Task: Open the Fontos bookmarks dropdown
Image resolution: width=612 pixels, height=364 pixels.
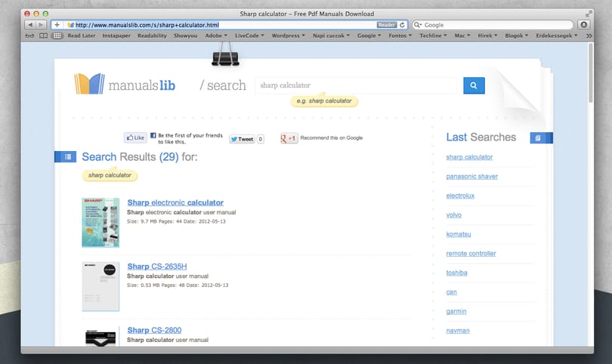Action: (400, 35)
